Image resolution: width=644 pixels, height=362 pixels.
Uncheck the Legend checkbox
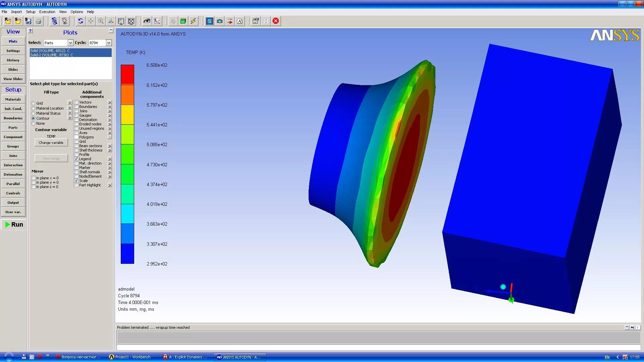[76, 159]
